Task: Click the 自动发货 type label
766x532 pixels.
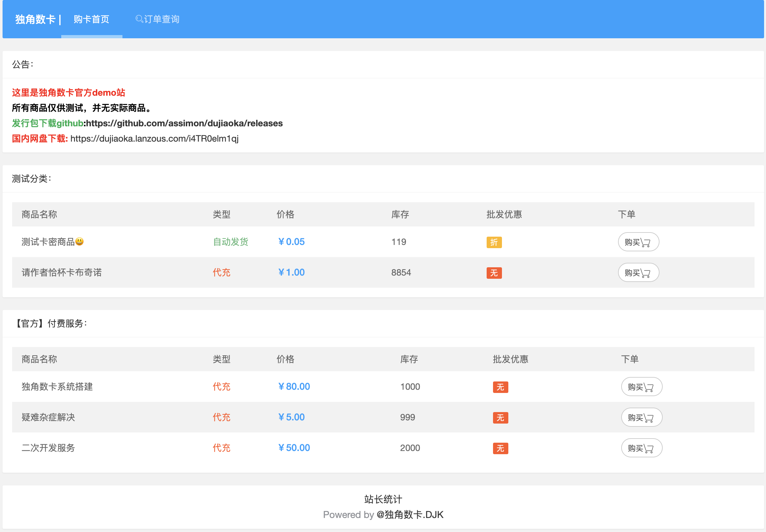Action: pos(231,242)
